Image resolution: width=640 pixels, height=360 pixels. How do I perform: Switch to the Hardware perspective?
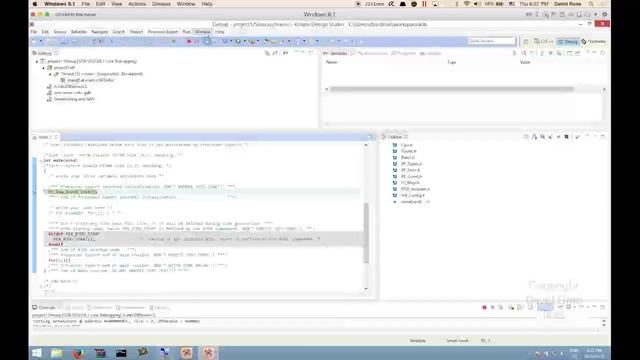[594, 42]
